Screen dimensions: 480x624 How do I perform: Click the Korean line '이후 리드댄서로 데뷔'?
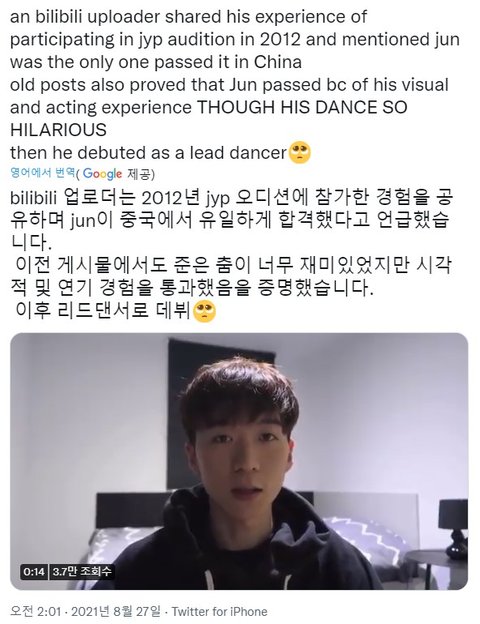point(103,311)
